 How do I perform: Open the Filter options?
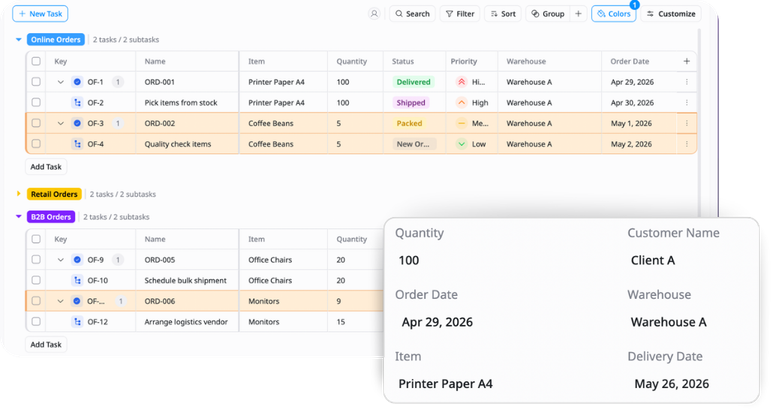pyautogui.click(x=460, y=14)
